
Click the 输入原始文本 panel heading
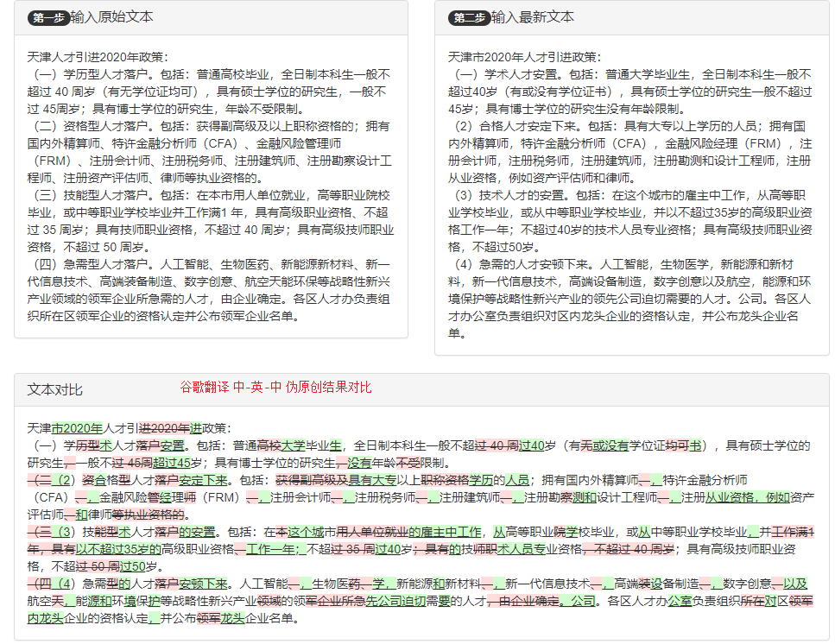point(112,17)
